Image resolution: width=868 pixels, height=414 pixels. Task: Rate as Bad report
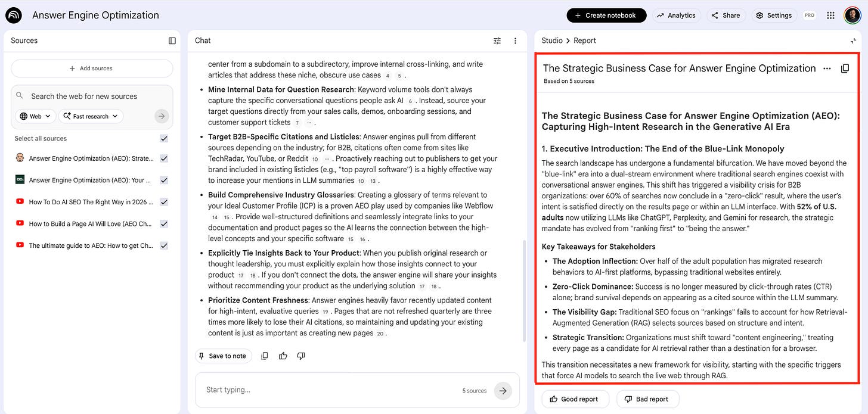(x=647, y=399)
